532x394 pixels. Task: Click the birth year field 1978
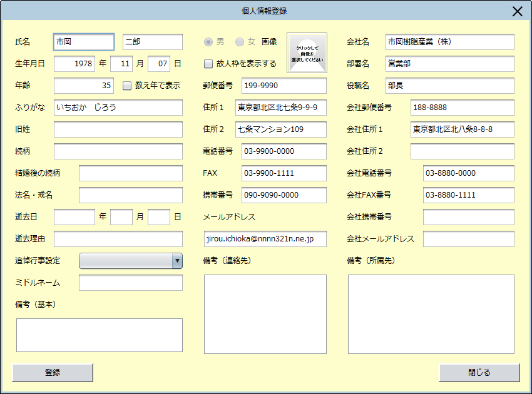(x=74, y=64)
